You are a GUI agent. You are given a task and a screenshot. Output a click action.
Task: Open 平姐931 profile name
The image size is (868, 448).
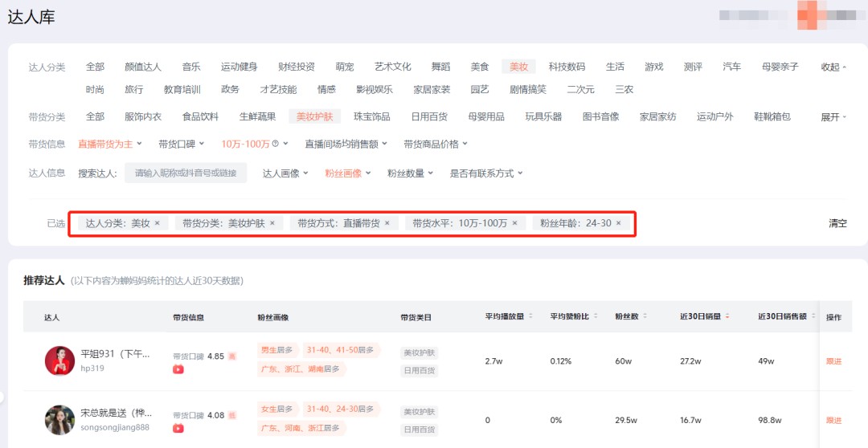[116, 354]
